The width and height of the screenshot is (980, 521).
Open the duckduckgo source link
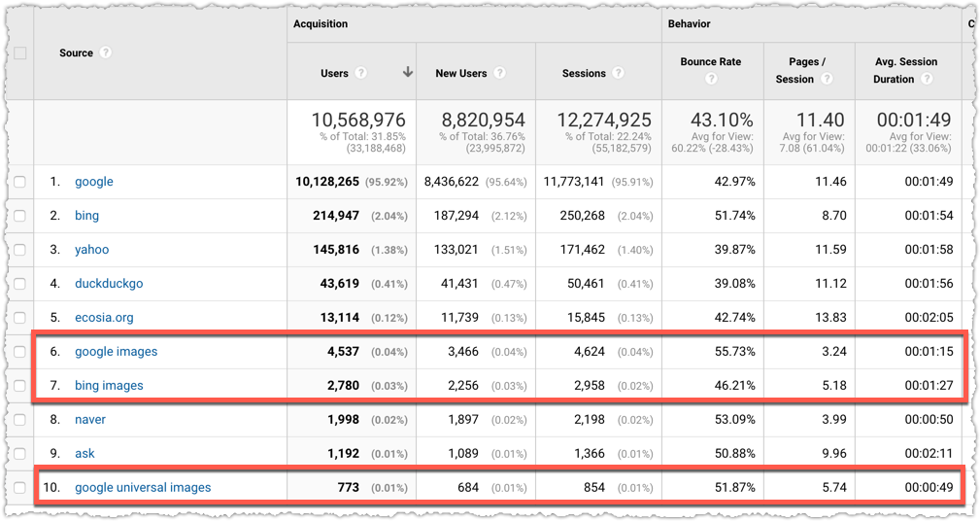(109, 283)
